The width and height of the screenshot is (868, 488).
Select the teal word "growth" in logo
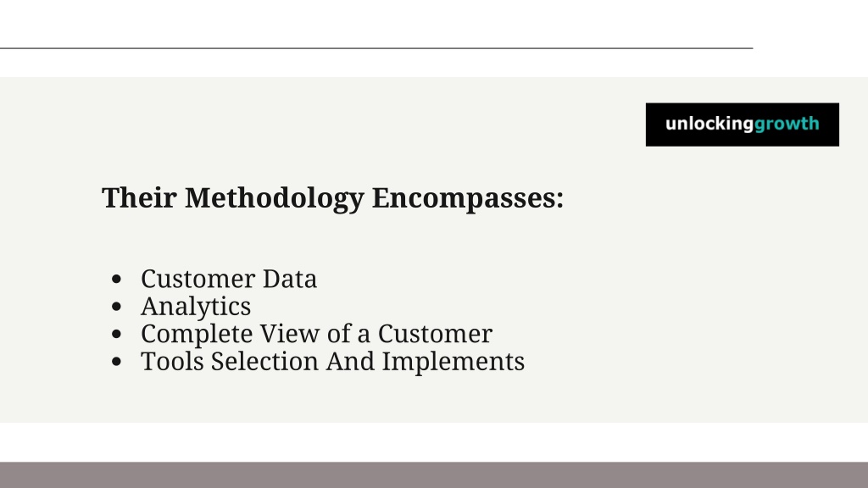787,125
